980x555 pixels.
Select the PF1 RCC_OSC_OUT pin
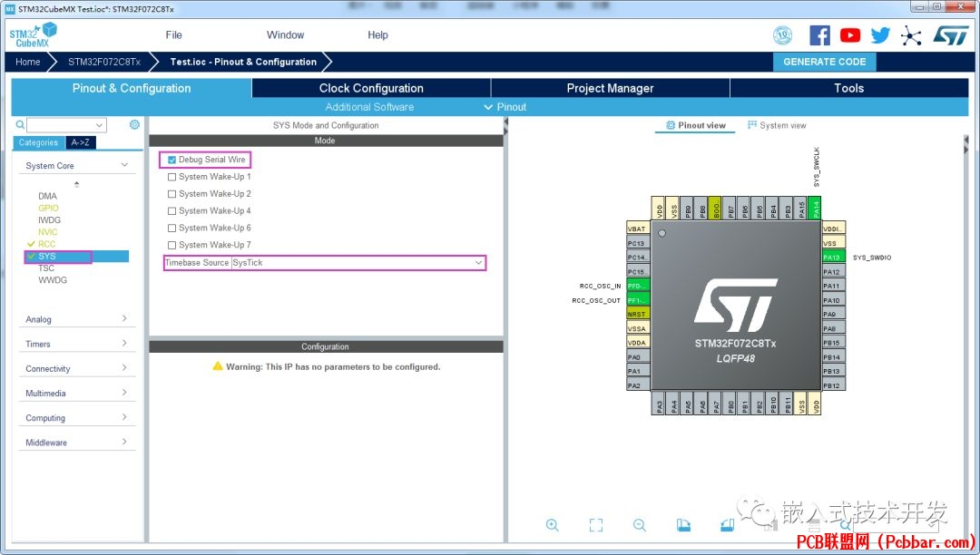click(638, 300)
